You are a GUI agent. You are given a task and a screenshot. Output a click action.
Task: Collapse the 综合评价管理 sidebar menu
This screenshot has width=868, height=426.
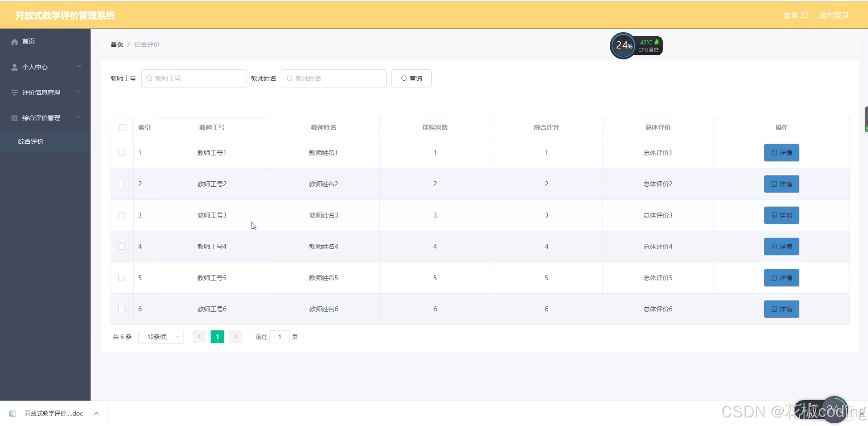coord(45,118)
